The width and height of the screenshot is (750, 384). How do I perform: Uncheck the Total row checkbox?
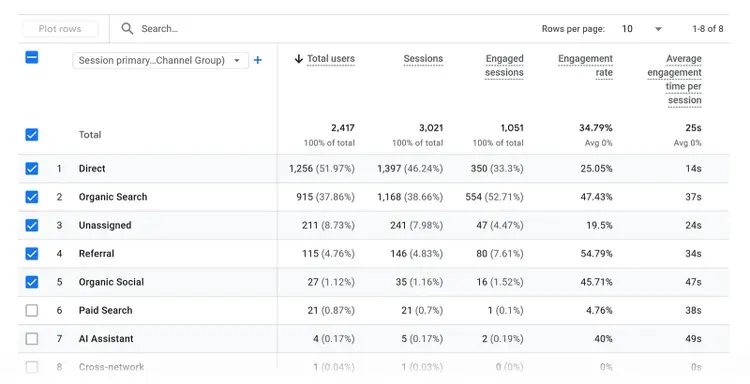click(32, 135)
